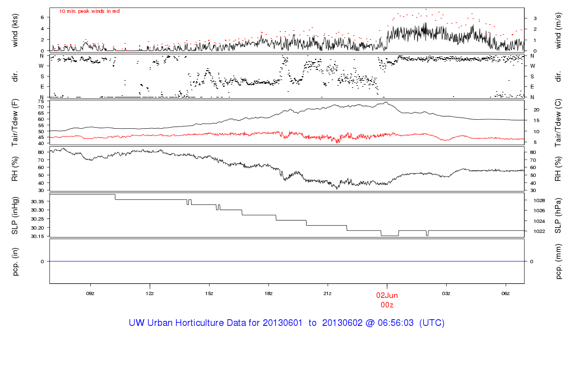This screenshot has width=574, height=392.
Task: Click the '75' Fahrenheit tick label
Action: [x=40, y=101]
